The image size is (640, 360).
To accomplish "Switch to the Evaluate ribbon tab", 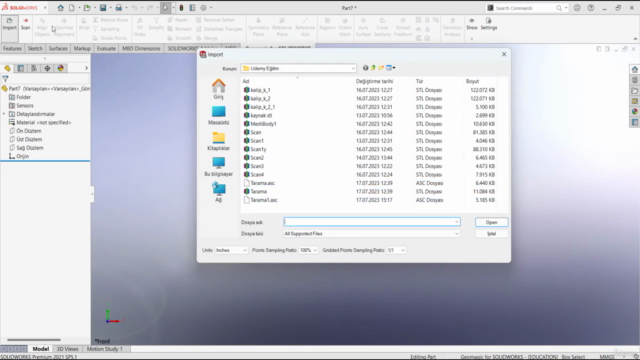I will (106, 49).
